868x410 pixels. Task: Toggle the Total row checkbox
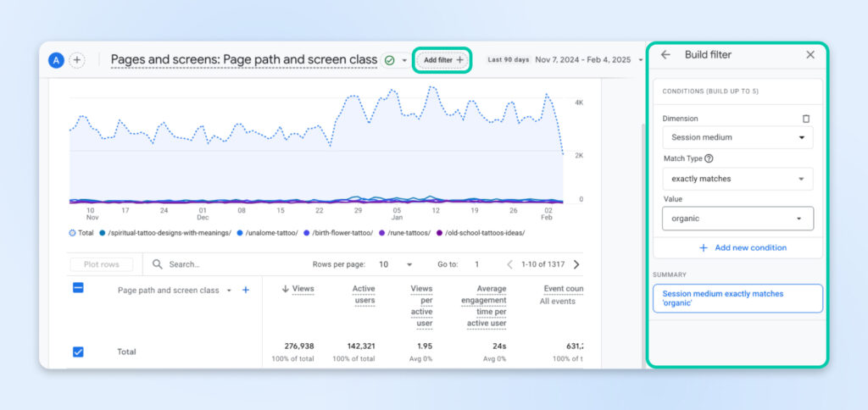tap(78, 352)
